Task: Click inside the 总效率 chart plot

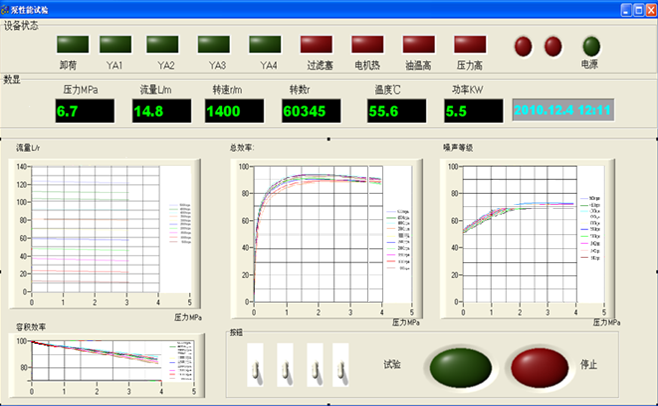Action: 317,231
